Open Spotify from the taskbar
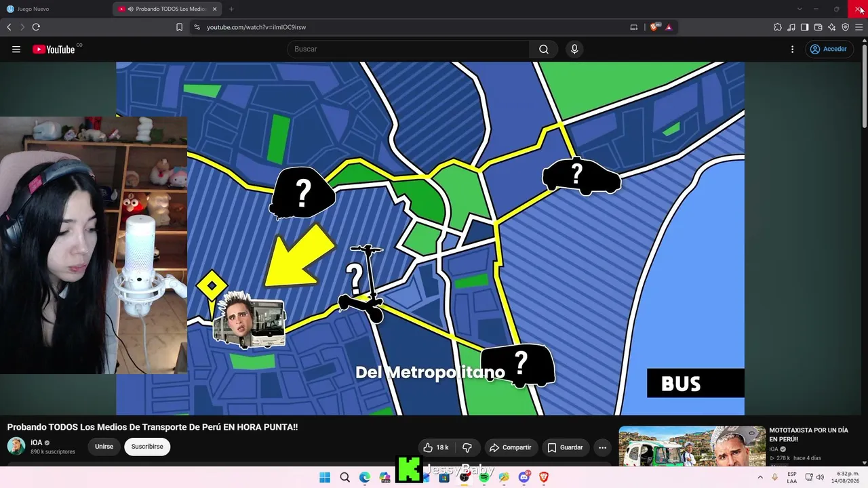868x488 pixels. point(484,477)
